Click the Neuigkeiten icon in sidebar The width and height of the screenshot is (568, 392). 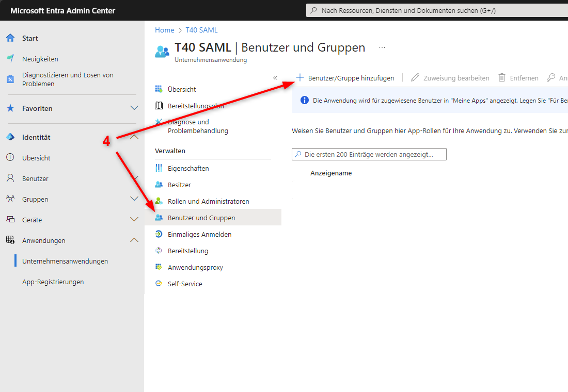pos(10,58)
